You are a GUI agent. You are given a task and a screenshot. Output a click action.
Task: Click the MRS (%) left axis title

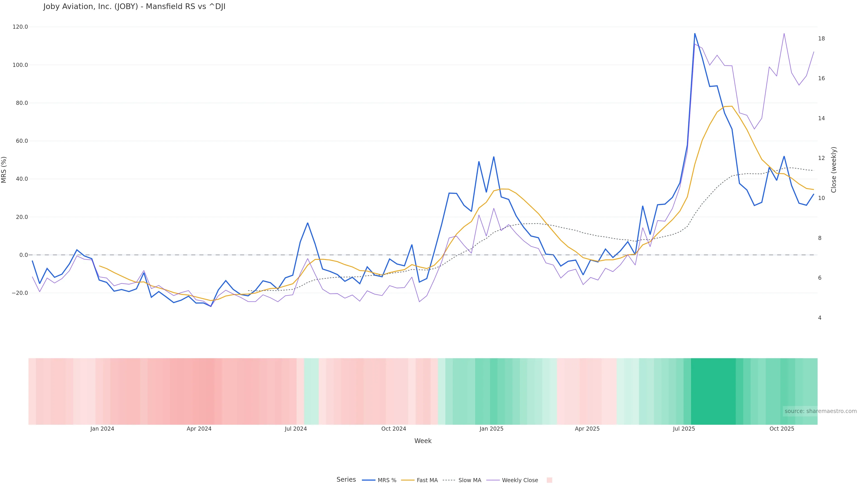pyautogui.click(x=4, y=169)
